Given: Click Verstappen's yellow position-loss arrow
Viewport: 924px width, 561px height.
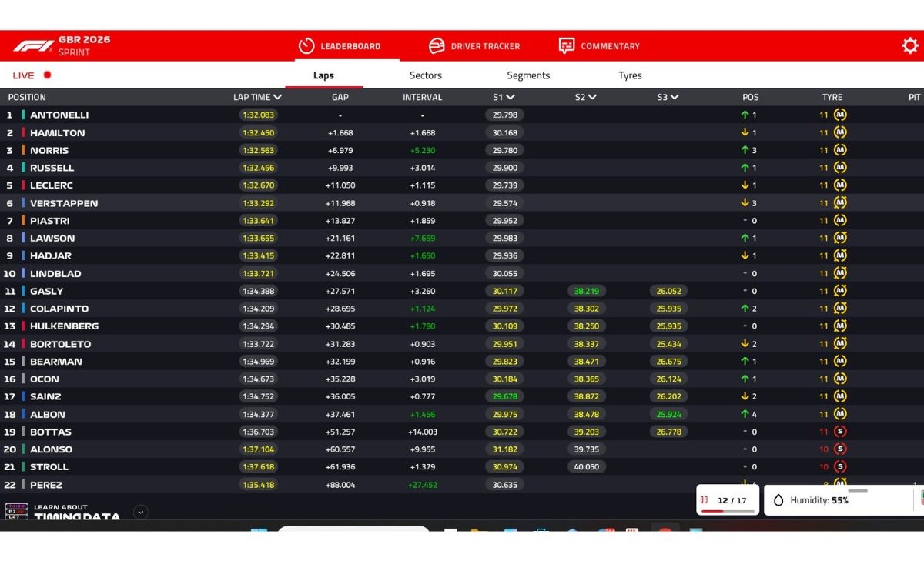Looking at the screenshot, I should (x=745, y=203).
